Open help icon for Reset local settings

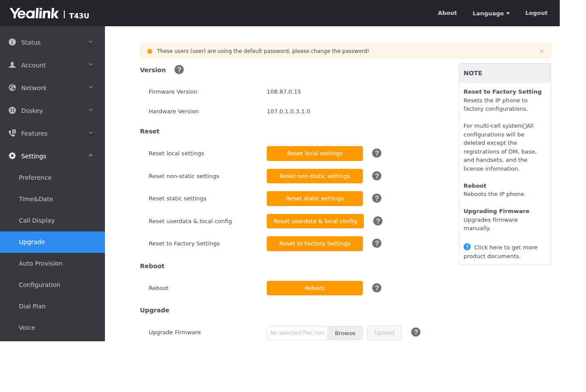[377, 153]
